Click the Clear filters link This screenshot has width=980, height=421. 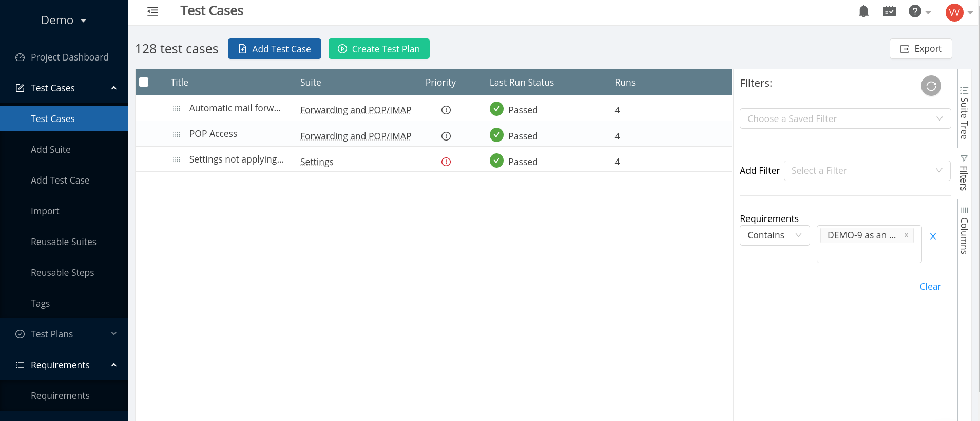930,287
